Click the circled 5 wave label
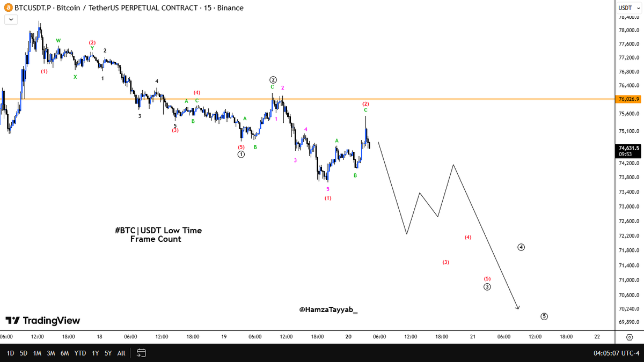The image size is (644, 362). (x=544, y=316)
